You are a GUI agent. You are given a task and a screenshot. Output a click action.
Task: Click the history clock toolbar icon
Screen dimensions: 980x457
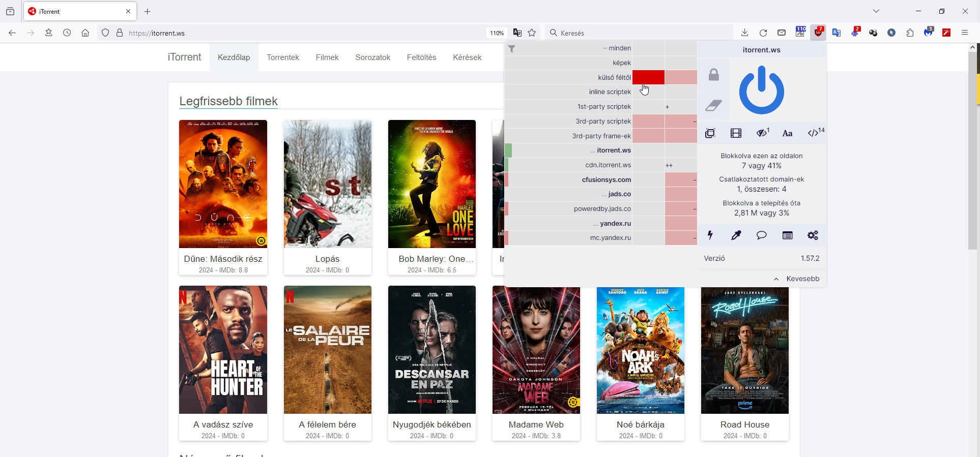click(x=67, y=33)
